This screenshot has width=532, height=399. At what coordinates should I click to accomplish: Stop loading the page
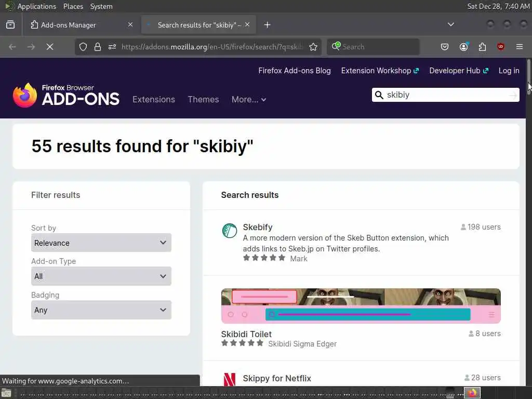[50, 47]
